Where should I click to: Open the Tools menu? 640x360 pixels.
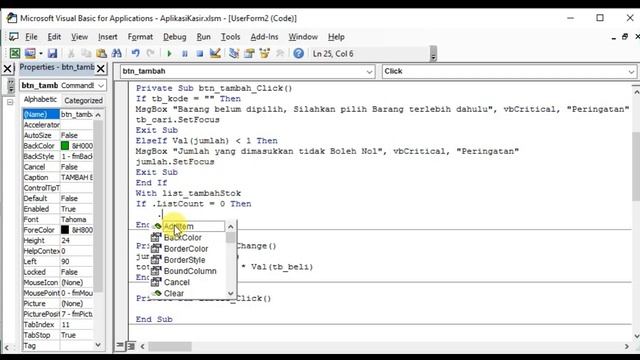click(230, 37)
